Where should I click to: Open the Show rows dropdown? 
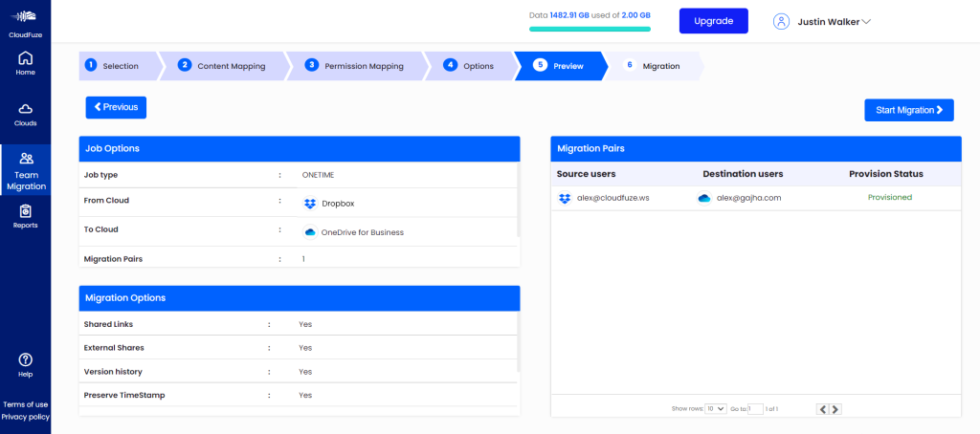click(715, 409)
